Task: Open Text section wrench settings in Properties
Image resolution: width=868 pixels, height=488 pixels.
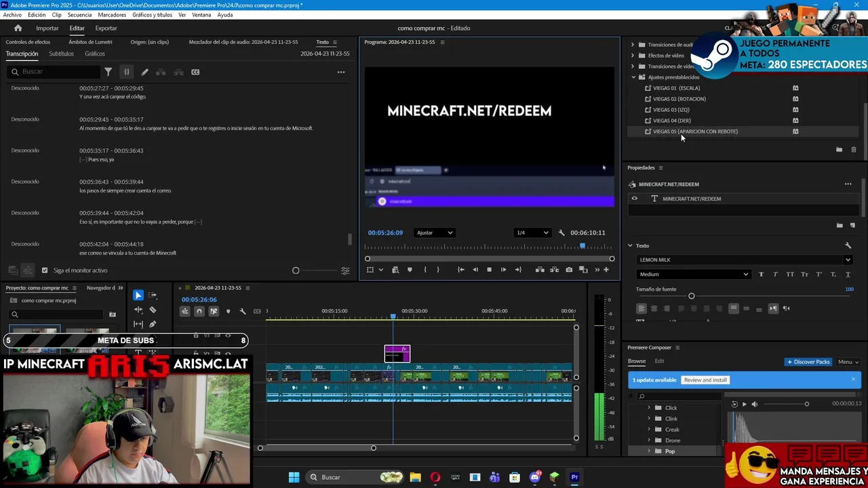Action: [848, 245]
